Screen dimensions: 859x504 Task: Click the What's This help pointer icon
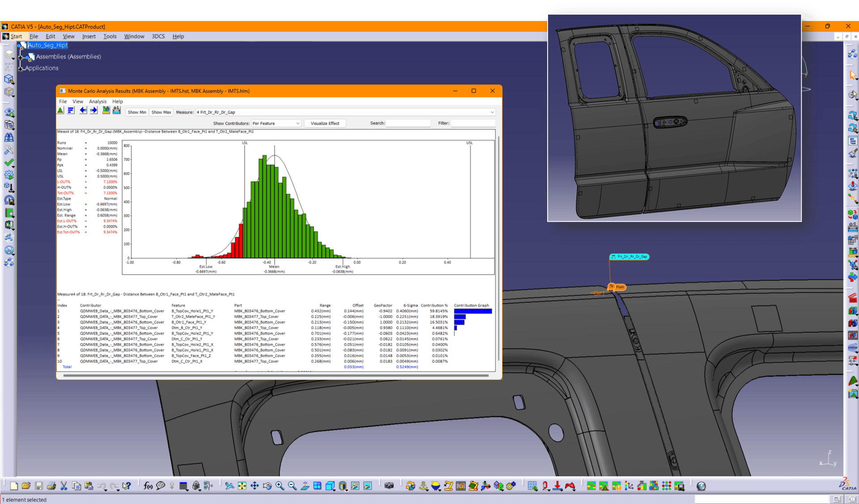pyautogui.click(x=127, y=486)
